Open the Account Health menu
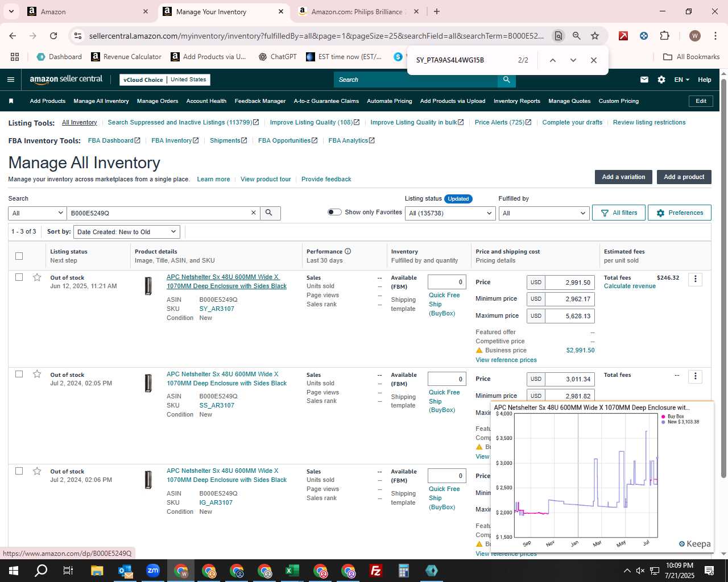728x582 pixels. point(206,101)
